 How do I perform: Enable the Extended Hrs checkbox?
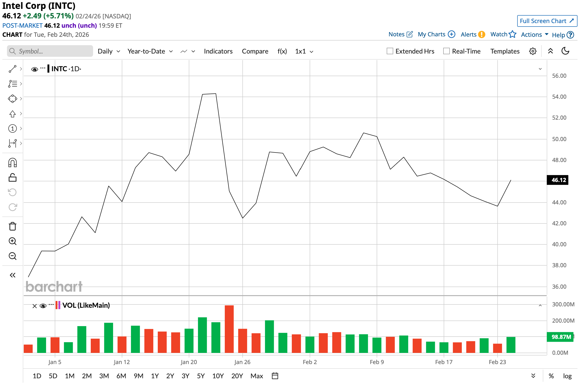(x=390, y=51)
